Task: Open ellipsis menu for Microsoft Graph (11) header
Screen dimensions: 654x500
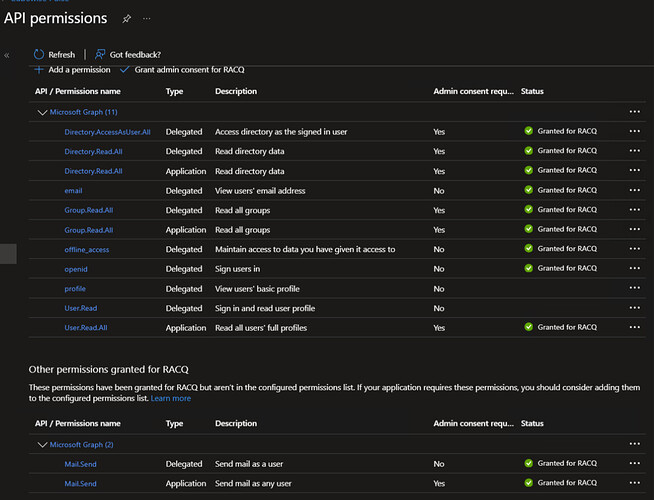Action: (634, 112)
